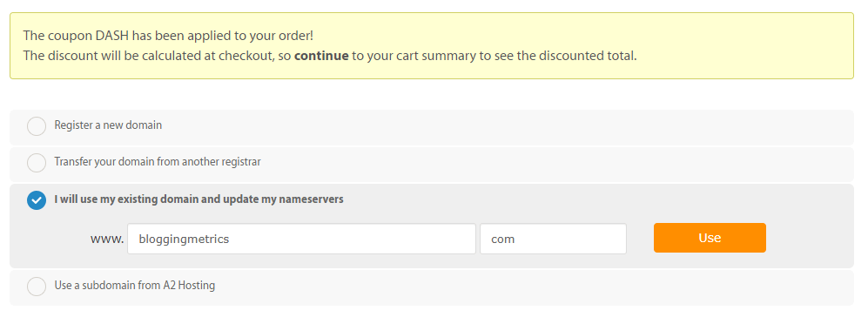Click the blue checkmark icon

pos(37,200)
